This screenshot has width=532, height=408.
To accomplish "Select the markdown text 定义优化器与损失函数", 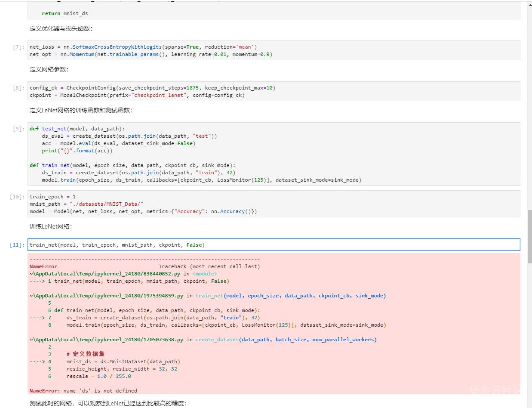I will pos(61,29).
